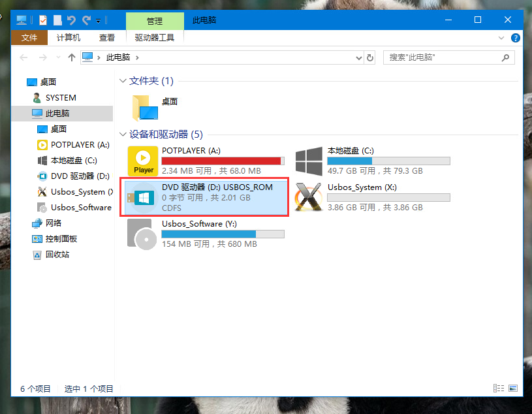This screenshot has height=414, width=532.
Task: Expand the chevron after 此电脑 breadcrumb
Action: click(x=137, y=57)
